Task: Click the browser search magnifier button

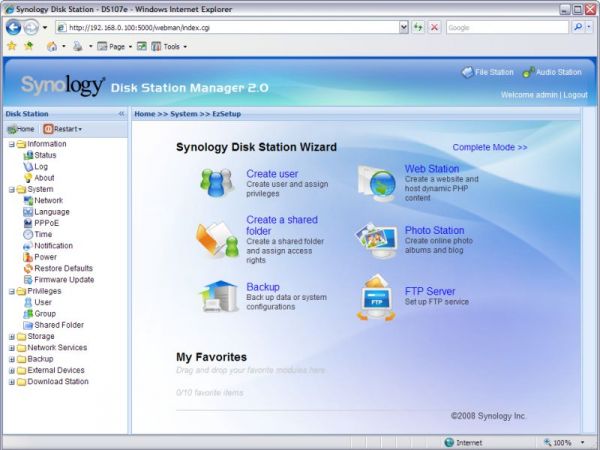Action: (x=578, y=27)
